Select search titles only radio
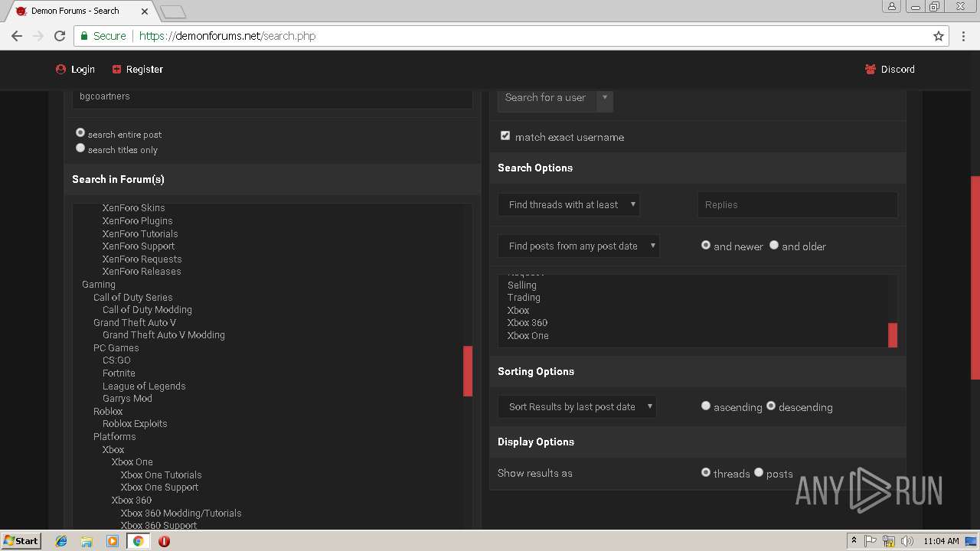Image resolution: width=980 pixels, height=551 pixels. click(80, 148)
